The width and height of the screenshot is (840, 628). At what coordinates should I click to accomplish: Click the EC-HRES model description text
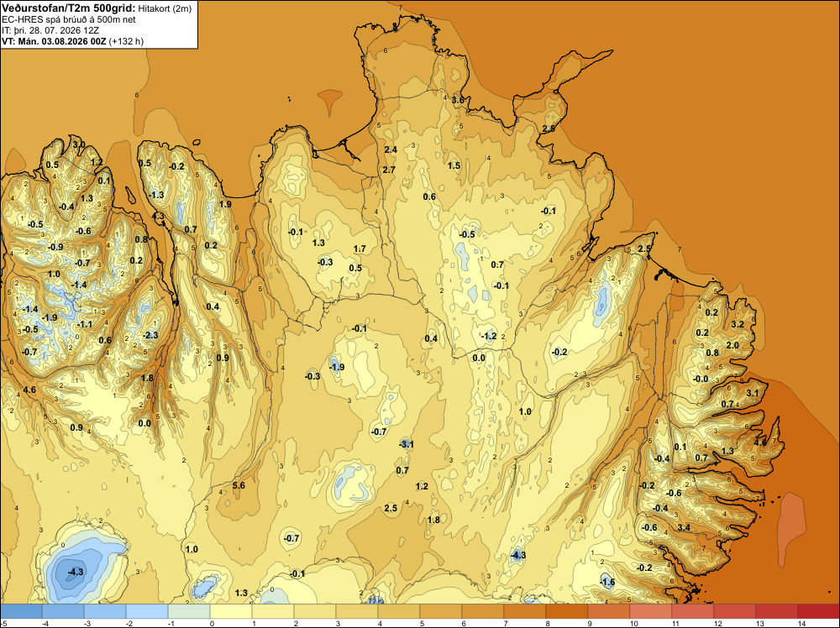(x=69, y=19)
